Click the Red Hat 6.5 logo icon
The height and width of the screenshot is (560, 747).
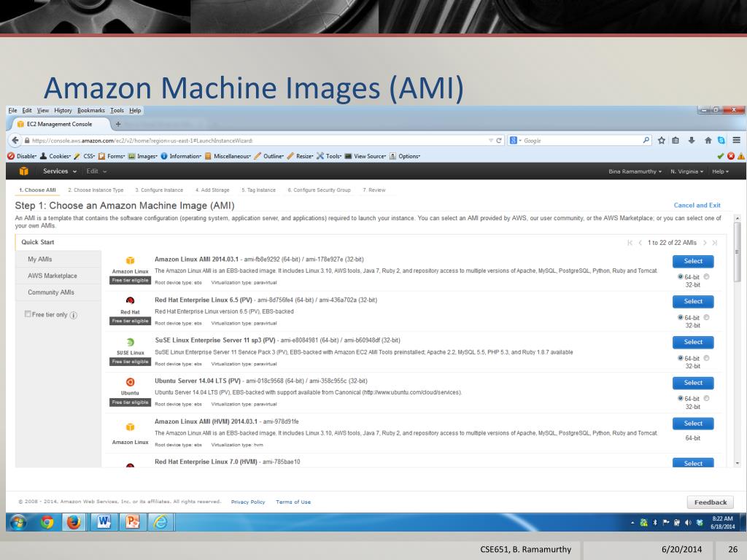[130, 300]
